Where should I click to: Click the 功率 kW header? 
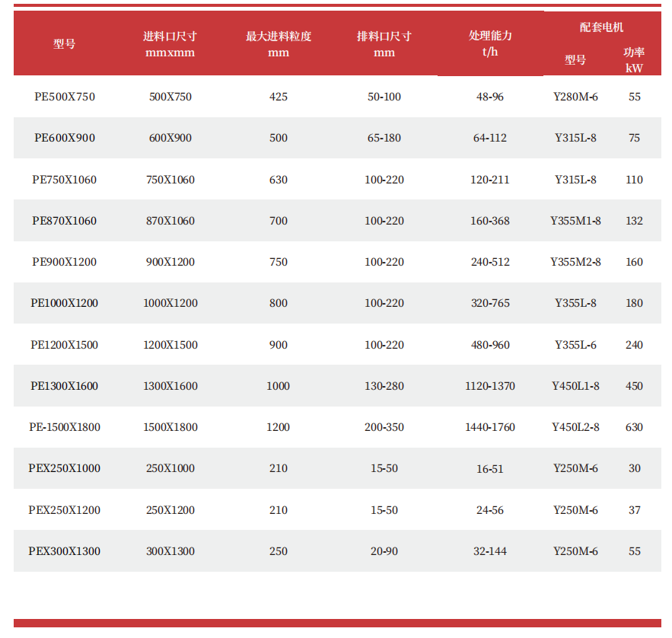(x=634, y=60)
